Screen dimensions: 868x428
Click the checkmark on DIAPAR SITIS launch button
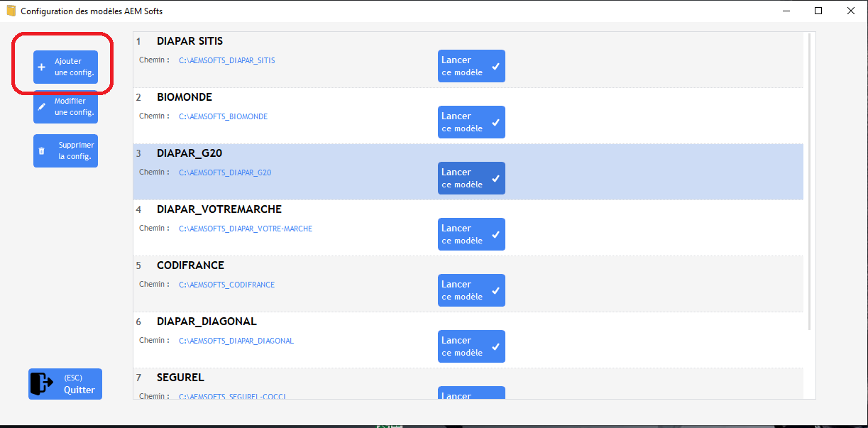click(x=495, y=67)
